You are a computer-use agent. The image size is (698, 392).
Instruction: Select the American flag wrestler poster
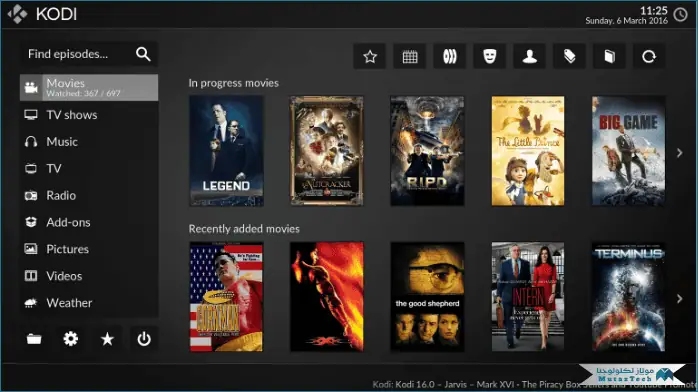pos(226,297)
